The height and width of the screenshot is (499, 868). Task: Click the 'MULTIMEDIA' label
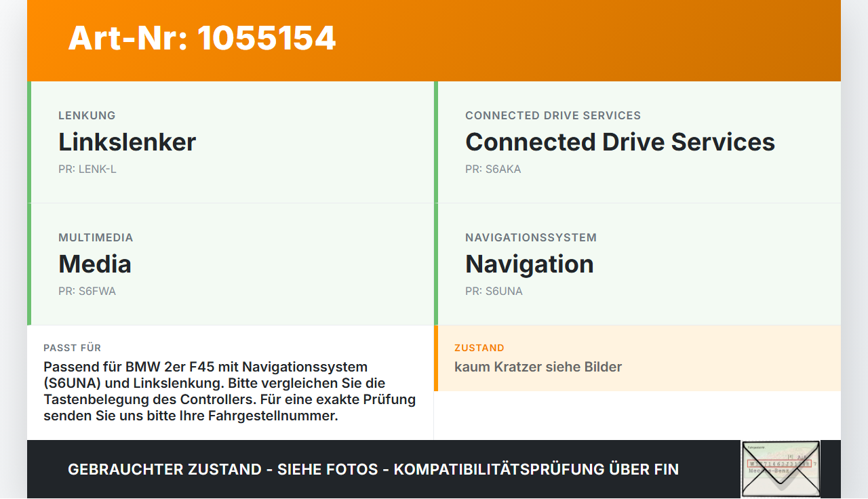[96, 238]
